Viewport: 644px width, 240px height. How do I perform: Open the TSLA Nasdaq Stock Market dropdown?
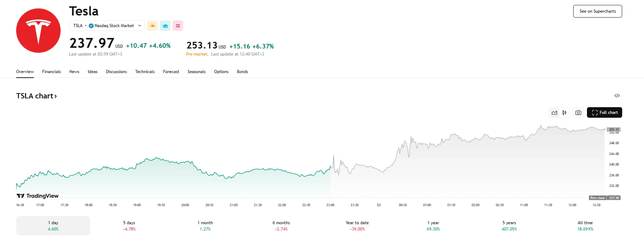(x=107, y=26)
